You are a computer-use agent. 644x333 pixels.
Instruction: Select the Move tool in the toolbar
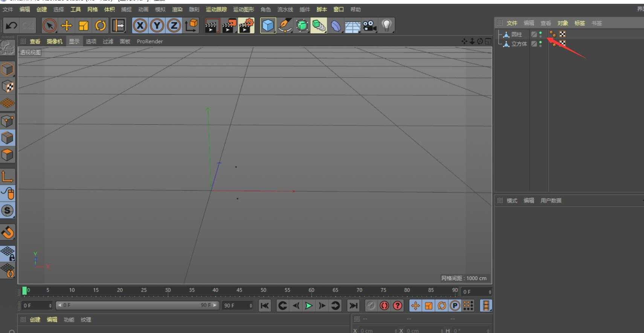coord(66,26)
